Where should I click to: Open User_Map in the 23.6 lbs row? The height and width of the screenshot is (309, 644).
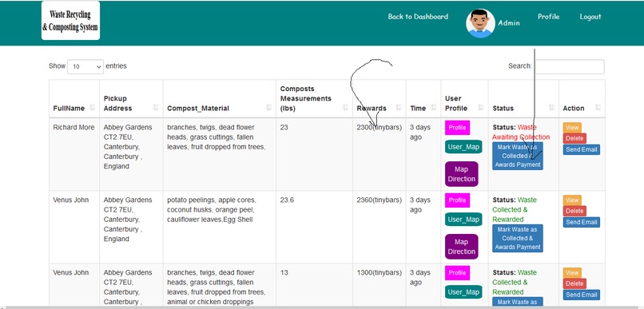[x=463, y=220]
